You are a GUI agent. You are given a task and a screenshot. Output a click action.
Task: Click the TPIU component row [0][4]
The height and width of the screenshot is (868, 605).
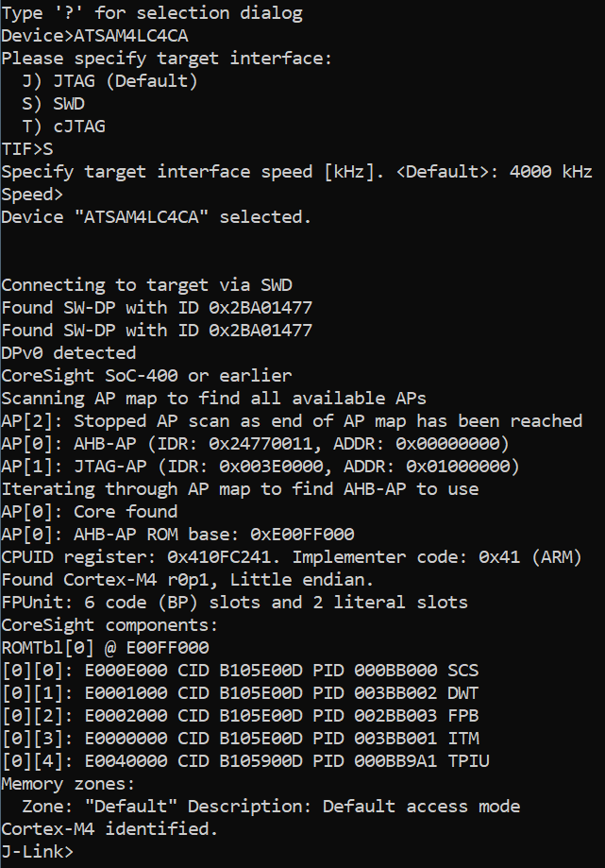click(x=245, y=761)
